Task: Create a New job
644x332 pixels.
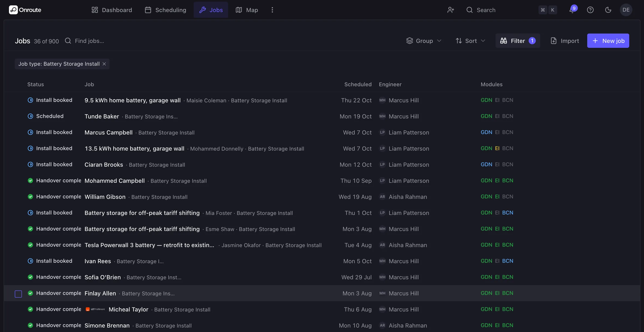Action: 608,41
